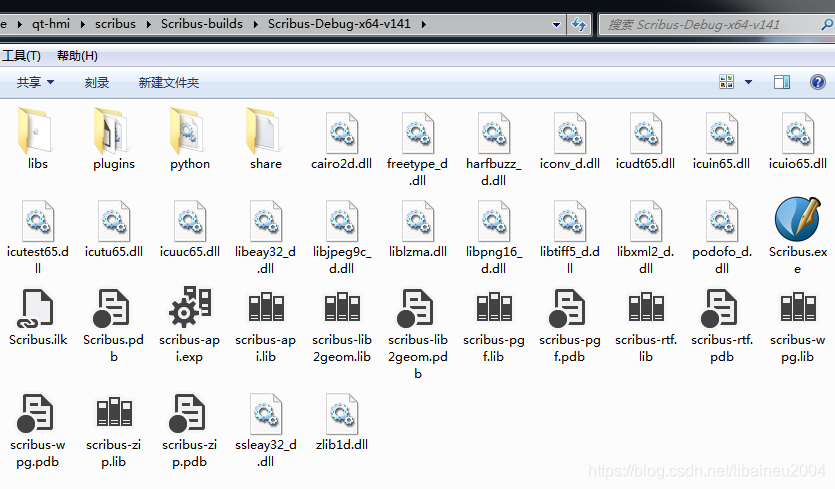Expand arrow after Scribus-Debug-x64-v141 breadcrumb
835x489 pixels.
tap(423, 25)
